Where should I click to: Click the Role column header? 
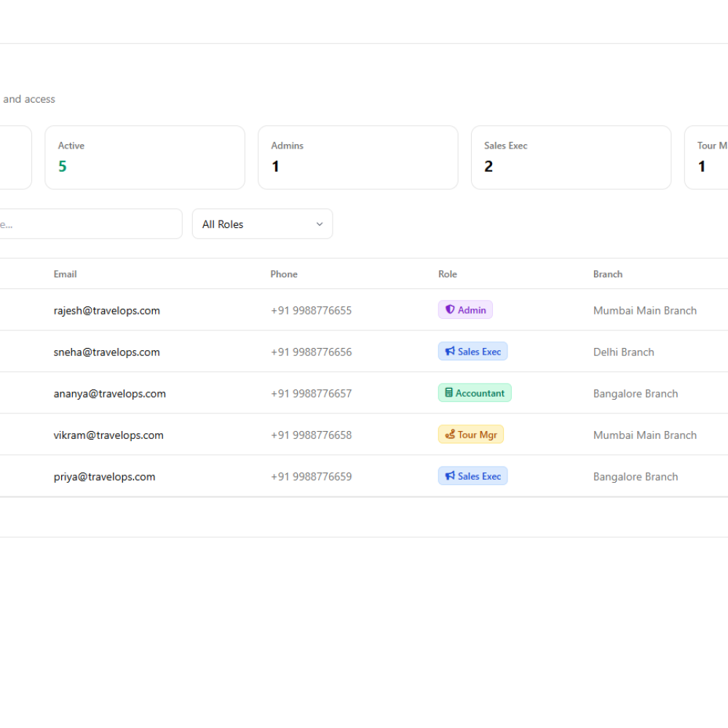[448, 274]
